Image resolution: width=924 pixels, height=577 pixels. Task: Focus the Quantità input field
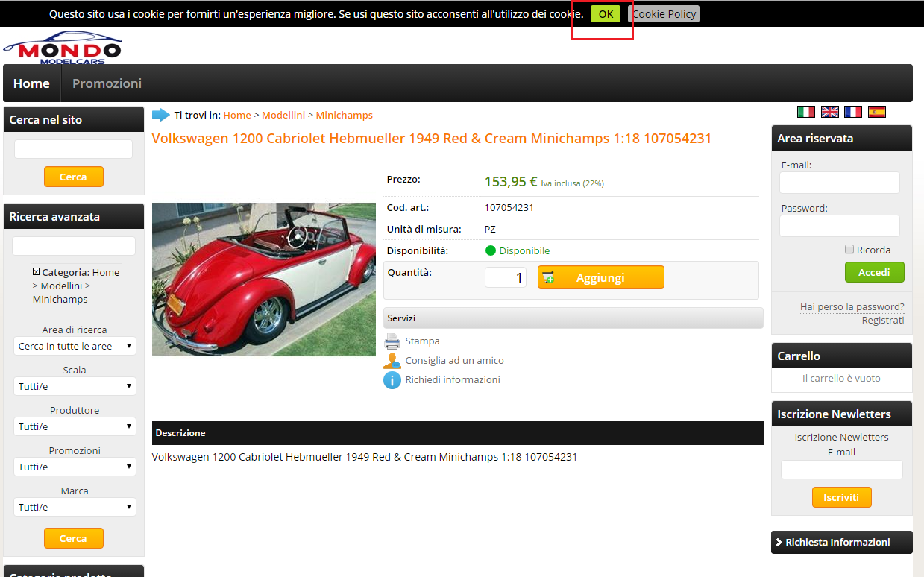(x=506, y=277)
